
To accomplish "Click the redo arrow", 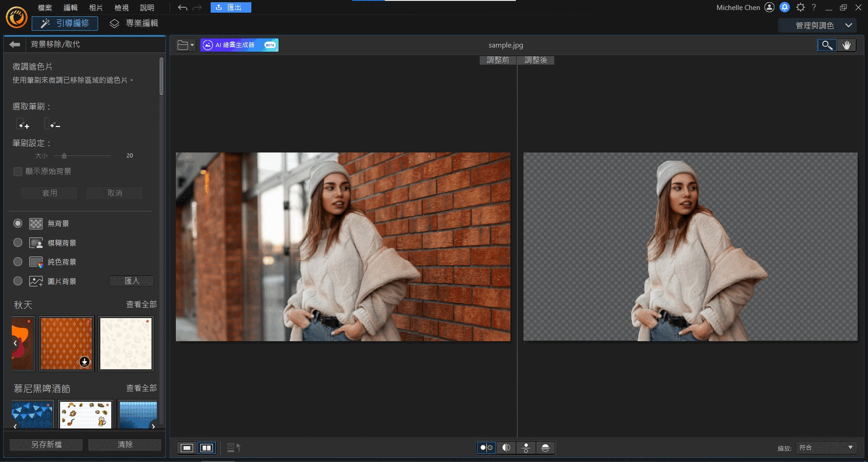I will point(197,8).
